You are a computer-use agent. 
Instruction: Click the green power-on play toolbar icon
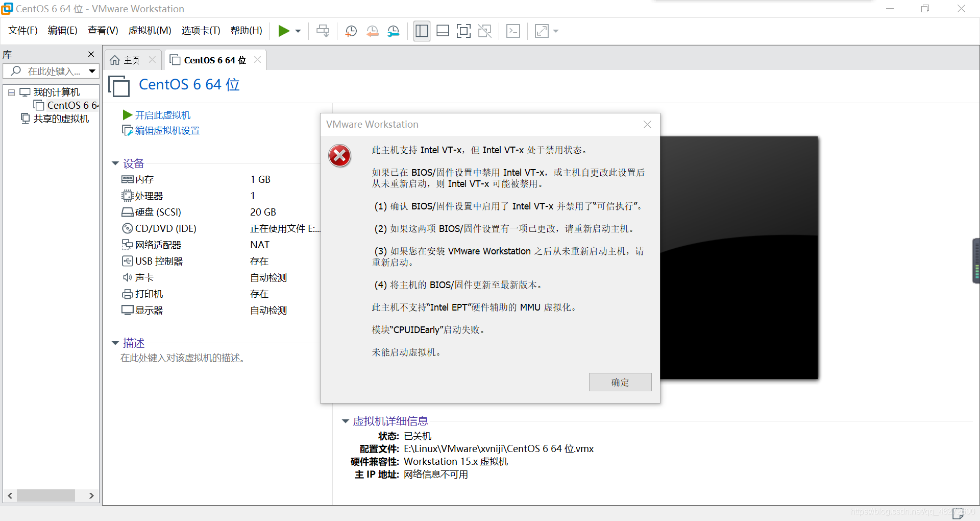tap(284, 31)
